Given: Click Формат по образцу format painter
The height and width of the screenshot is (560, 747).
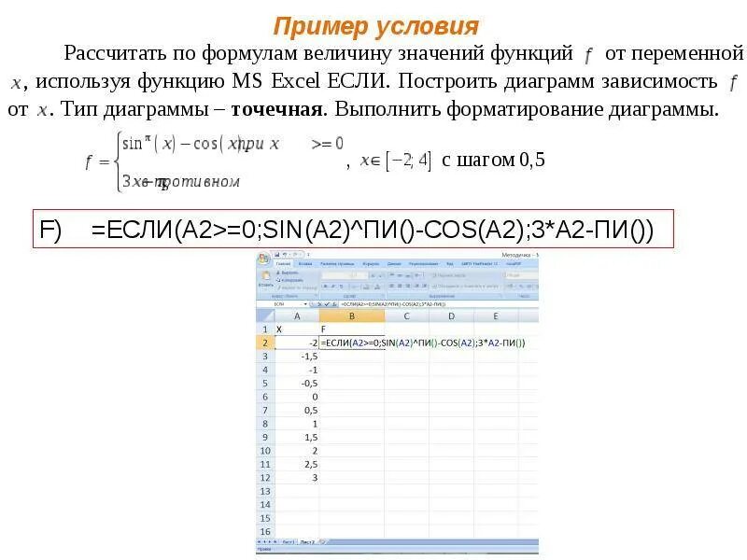Looking at the screenshot, I should [297, 287].
